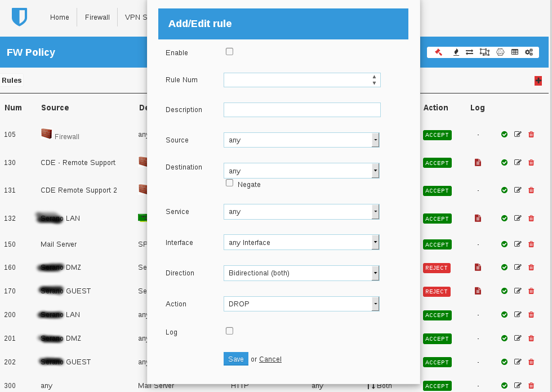
Task: Click the red gavel policy icon
Action: [439, 52]
